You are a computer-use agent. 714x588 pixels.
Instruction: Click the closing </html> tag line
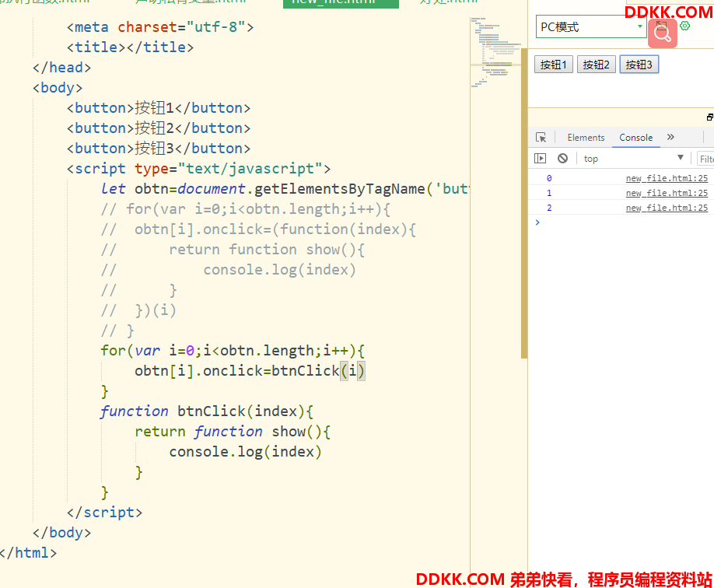pos(29,553)
